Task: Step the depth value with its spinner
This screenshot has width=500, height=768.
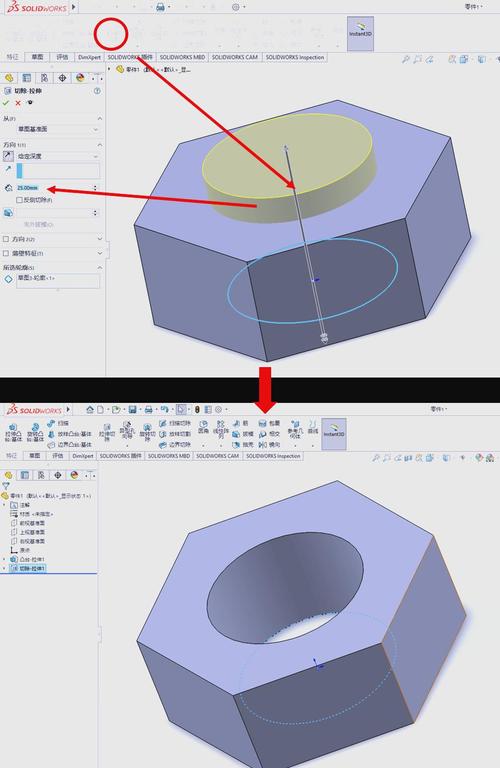Action: (95, 188)
